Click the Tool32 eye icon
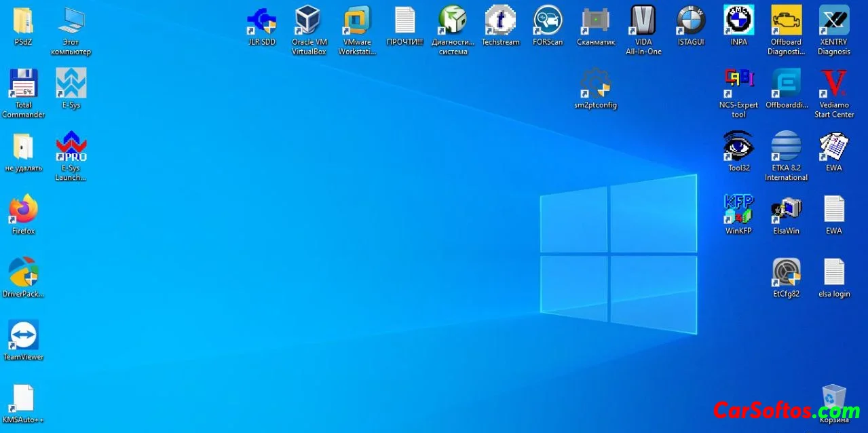This screenshot has height=433, width=868. [x=738, y=147]
